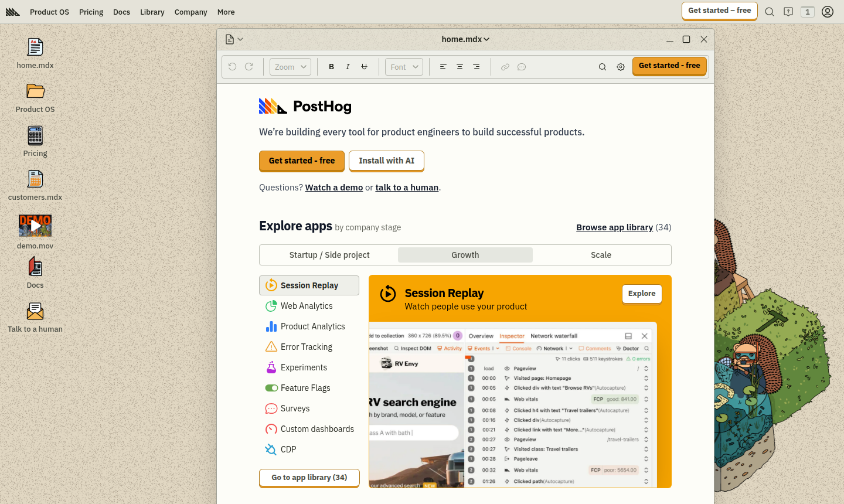Open the Product OS menu in the top bar
The image size is (844, 504).
(49, 12)
